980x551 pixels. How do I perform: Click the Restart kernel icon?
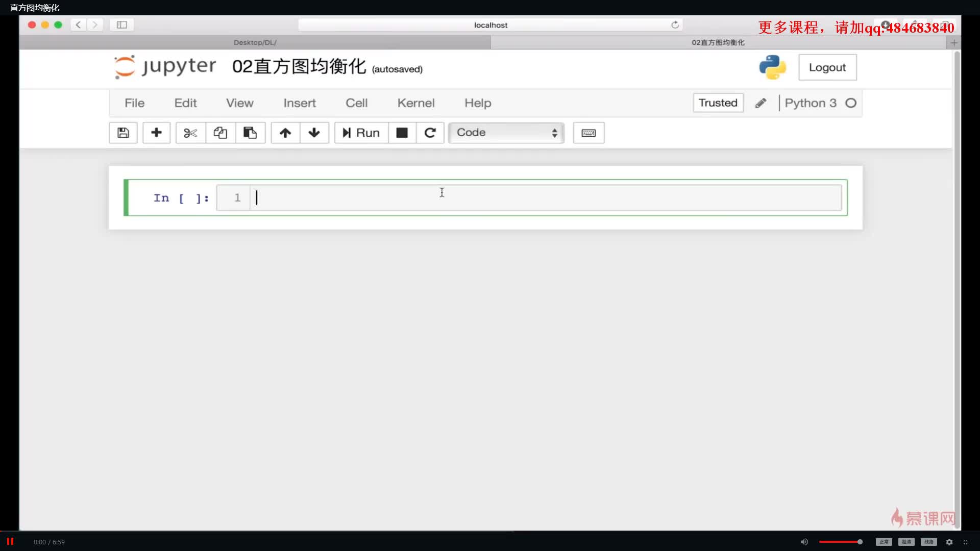click(429, 133)
